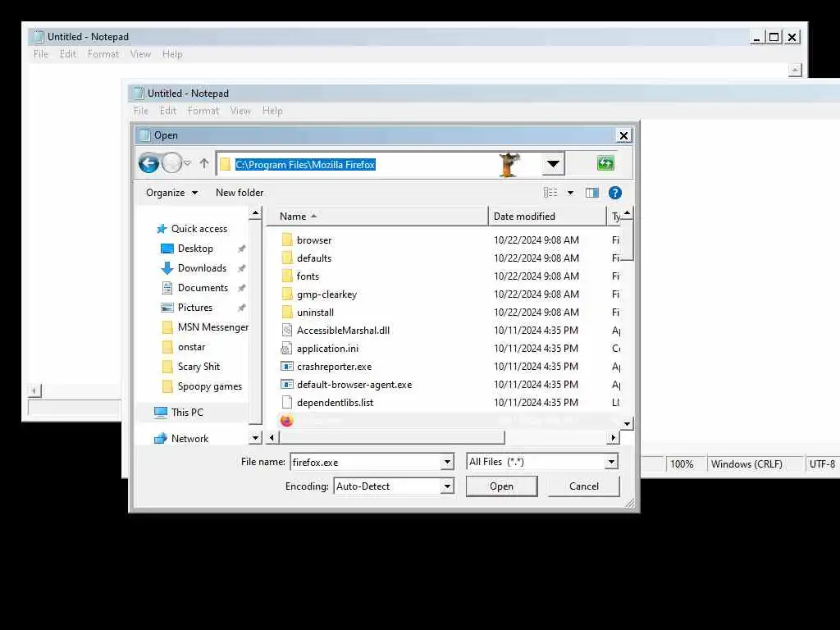Select the uninstall folder icon

click(x=287, y=313)
